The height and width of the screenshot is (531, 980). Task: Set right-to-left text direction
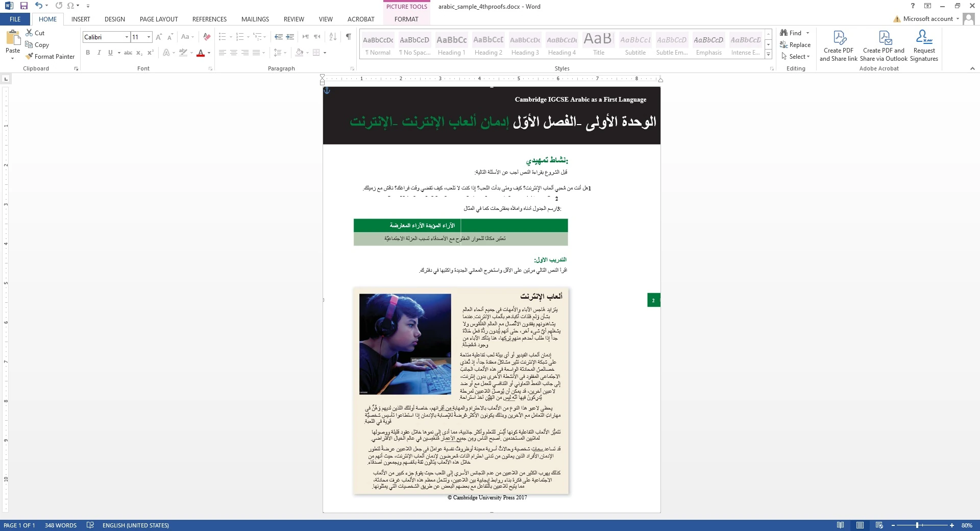317,37
